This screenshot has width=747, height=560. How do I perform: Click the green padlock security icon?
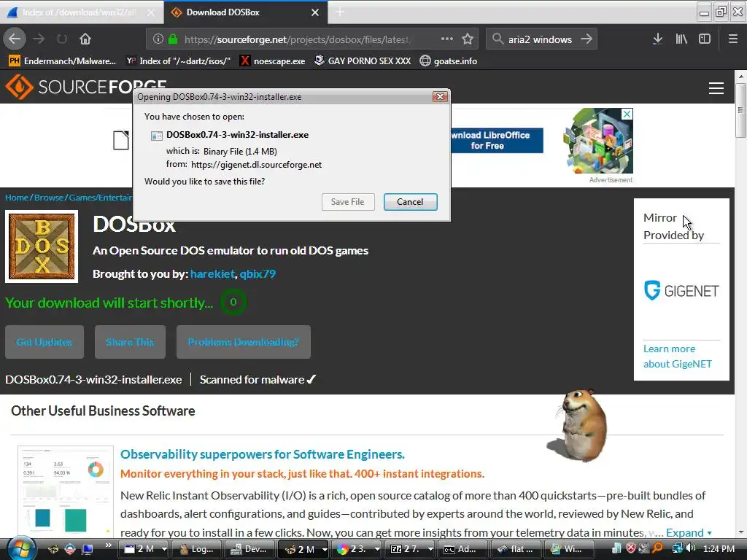click(x=173, y=39)
